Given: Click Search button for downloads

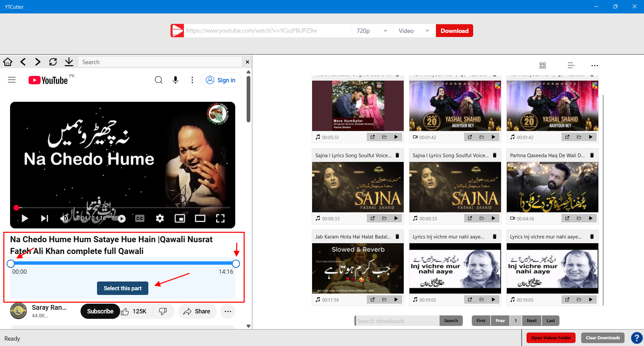Looking at the screenshot, I should click(451, 321).
